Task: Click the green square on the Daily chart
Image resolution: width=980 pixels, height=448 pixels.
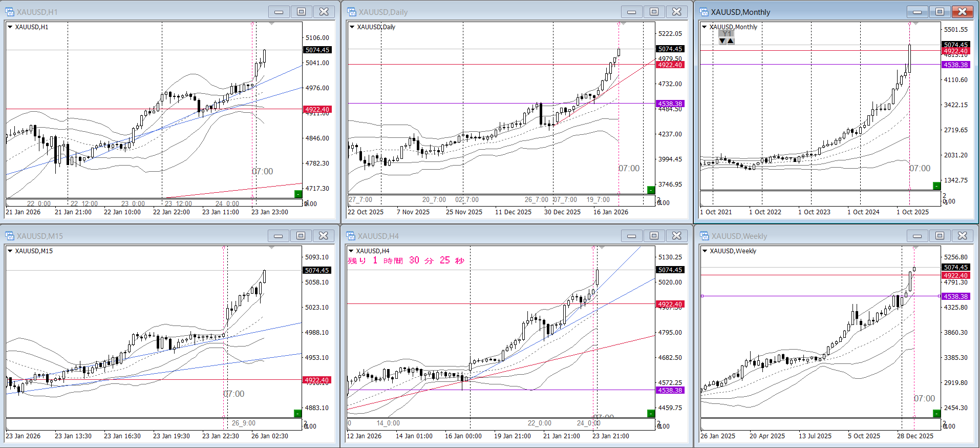Action: (651, 190)
